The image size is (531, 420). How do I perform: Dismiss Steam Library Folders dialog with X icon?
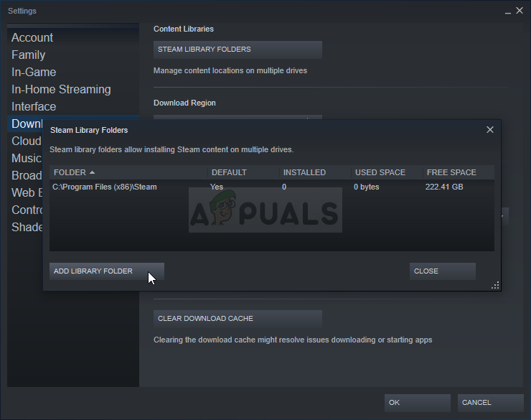489,130
